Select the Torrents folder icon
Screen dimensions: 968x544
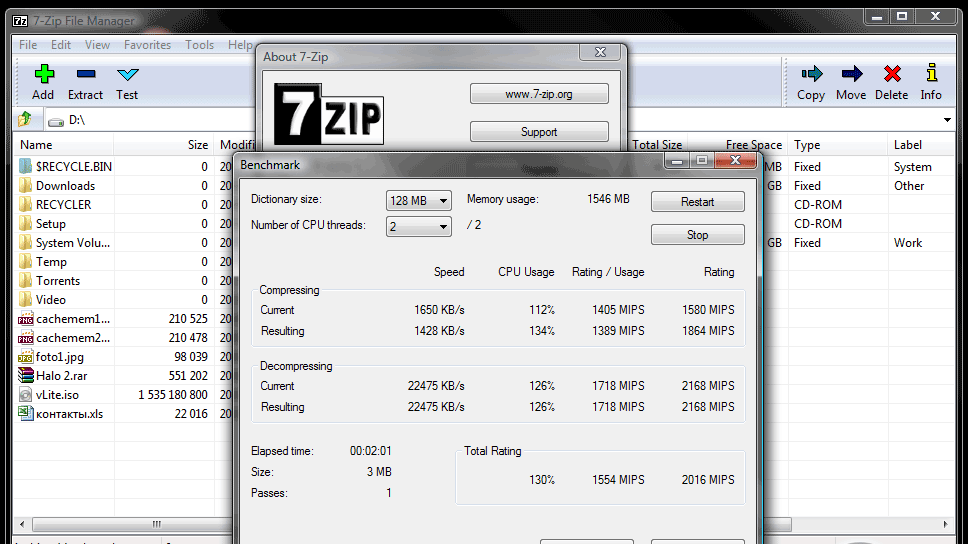pos(25,280)
